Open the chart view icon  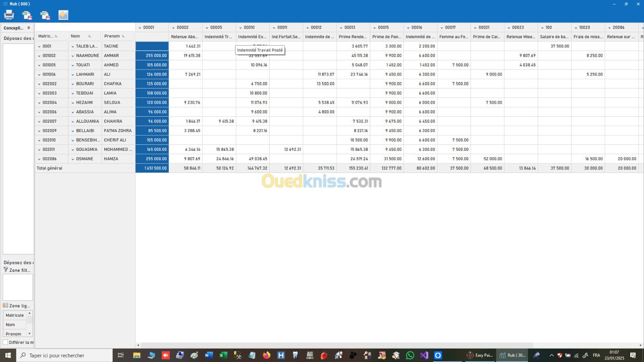63,15
